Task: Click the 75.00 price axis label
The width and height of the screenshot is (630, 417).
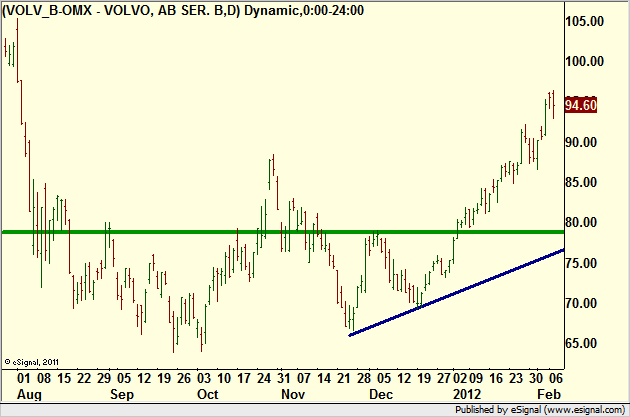Action: (581, 263)
